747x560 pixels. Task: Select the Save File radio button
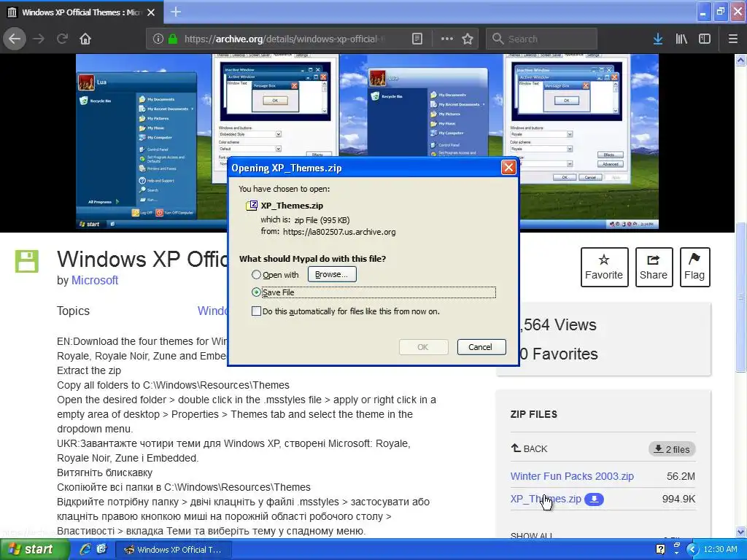[256, 292]
